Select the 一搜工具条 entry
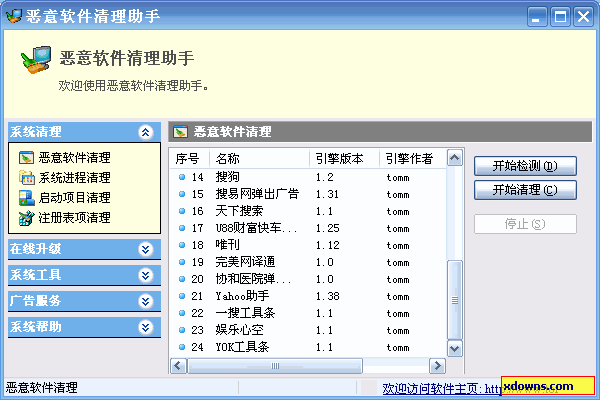600x400 pixels. point(245,313)
